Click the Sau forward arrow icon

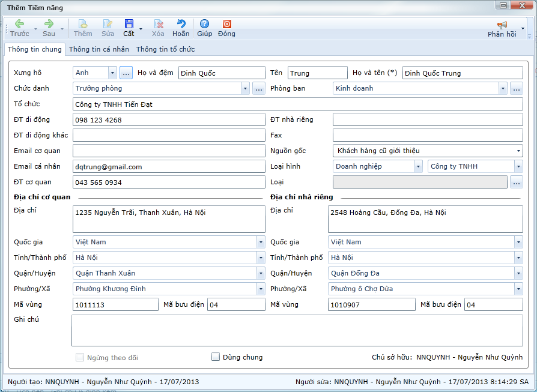(49, 24)
